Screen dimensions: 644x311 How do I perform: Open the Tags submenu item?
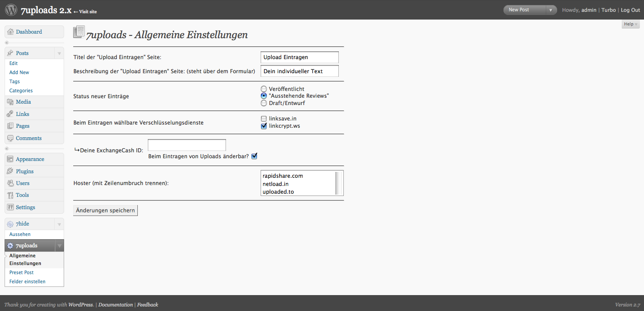(x=15, y=81)
